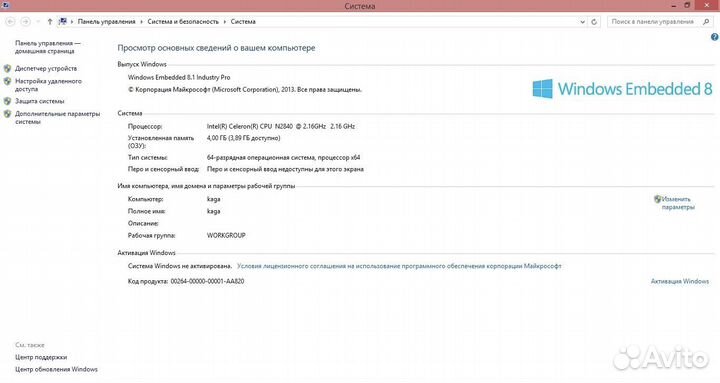Click product code 00264-00000-00001-AA820

pos(208,281)
